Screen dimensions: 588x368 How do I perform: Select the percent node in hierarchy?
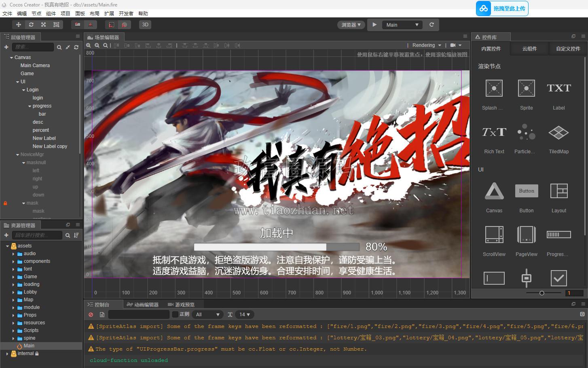tap(41, 130)
